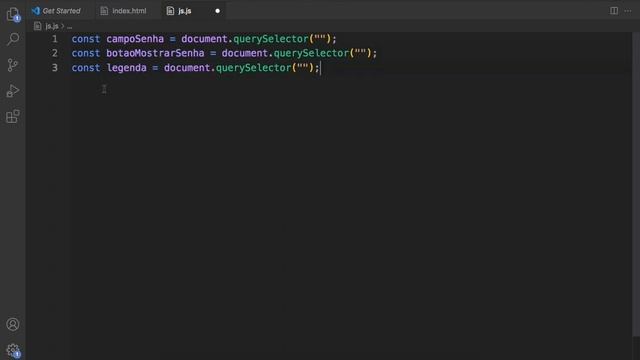Click document on line 3

[x=187, y=67]
